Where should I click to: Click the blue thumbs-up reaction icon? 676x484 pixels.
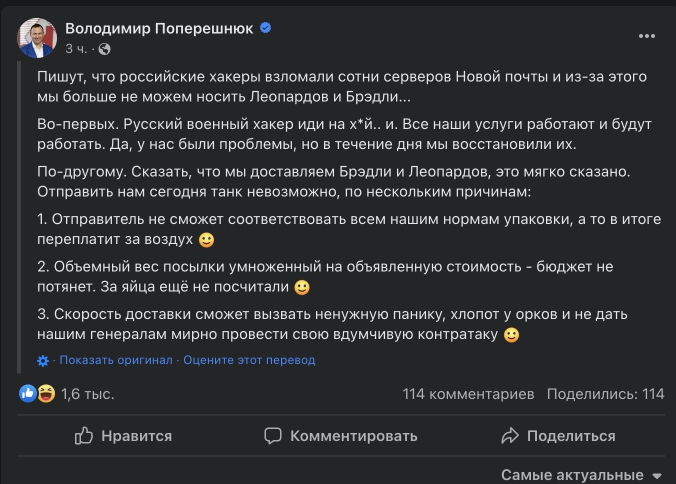(28, 394)
